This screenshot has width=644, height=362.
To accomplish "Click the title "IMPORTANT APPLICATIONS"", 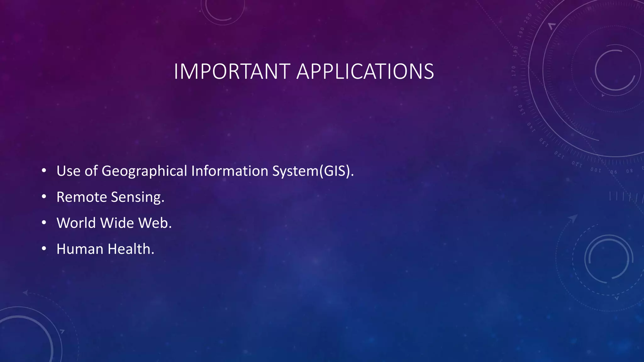I will pos(304,71).
